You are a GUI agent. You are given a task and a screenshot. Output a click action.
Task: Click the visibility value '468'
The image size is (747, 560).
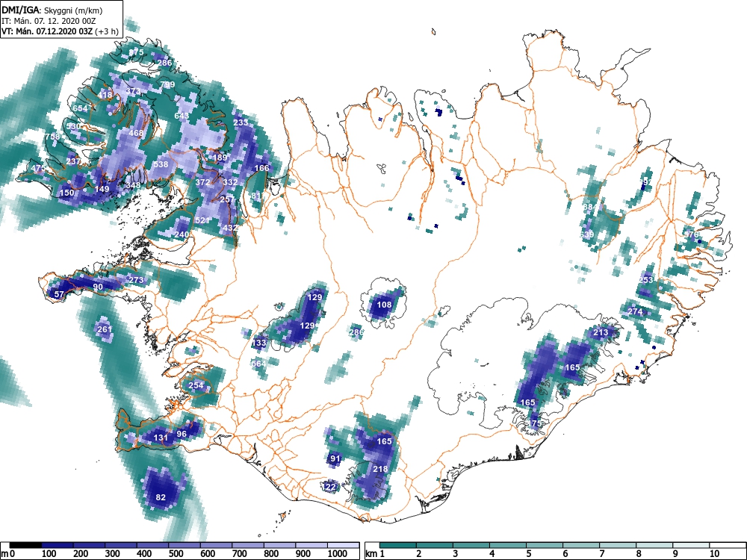(x=136, y=133)
